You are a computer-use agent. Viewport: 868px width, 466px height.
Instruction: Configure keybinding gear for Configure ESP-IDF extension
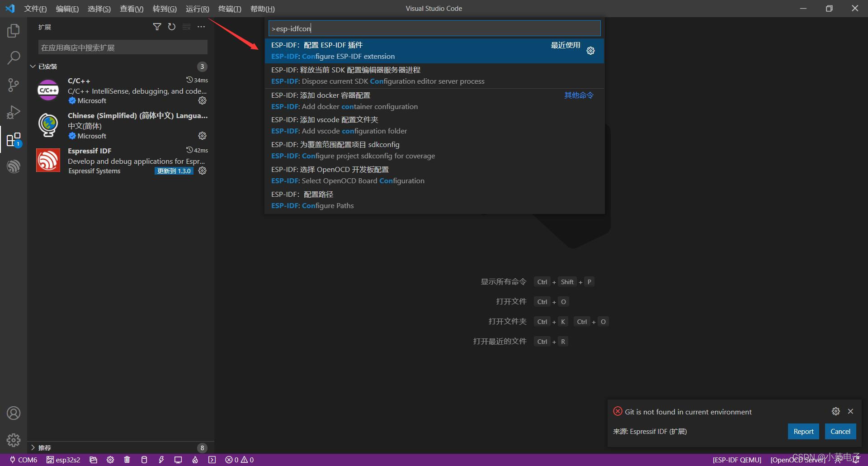[x=590, y=51]
